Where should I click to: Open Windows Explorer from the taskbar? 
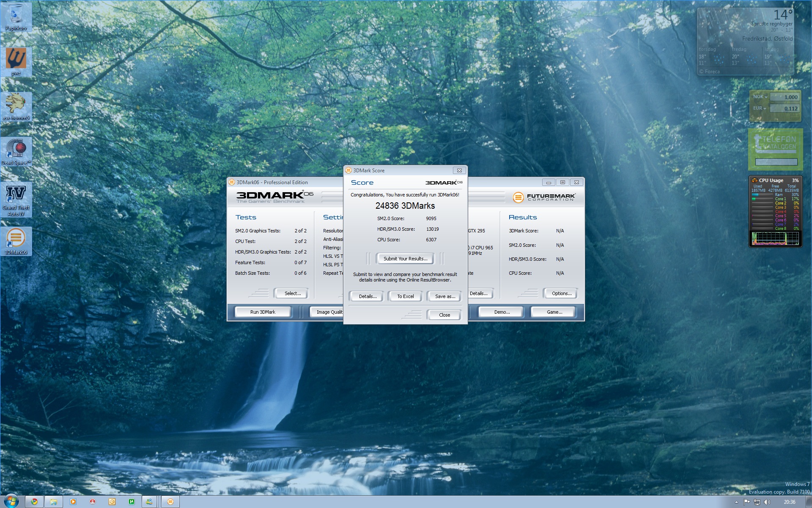point(54,502)
